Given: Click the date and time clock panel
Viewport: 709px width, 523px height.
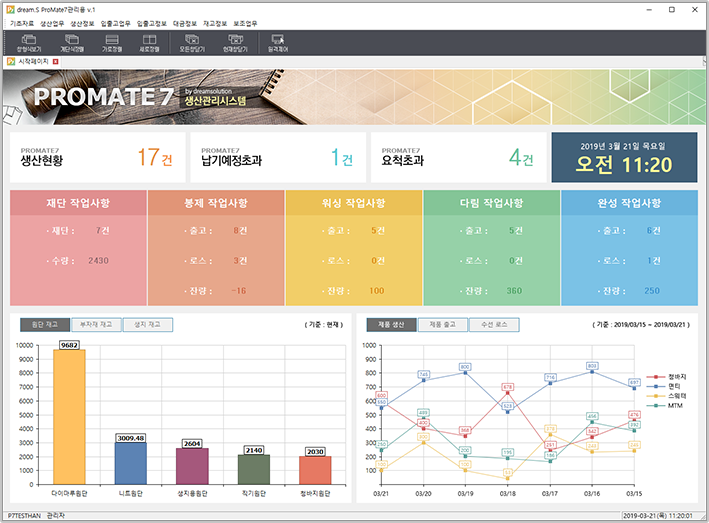Looking at the screenshot, I should (624, 157).
